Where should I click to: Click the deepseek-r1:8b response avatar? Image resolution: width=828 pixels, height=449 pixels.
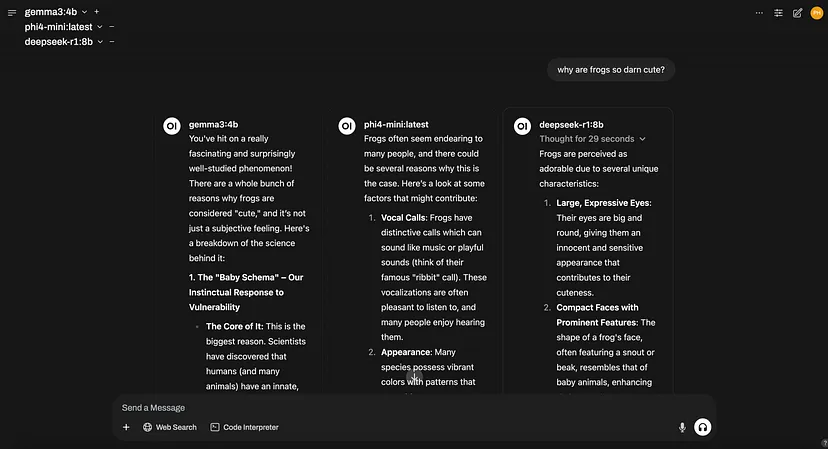pos(522,126)
